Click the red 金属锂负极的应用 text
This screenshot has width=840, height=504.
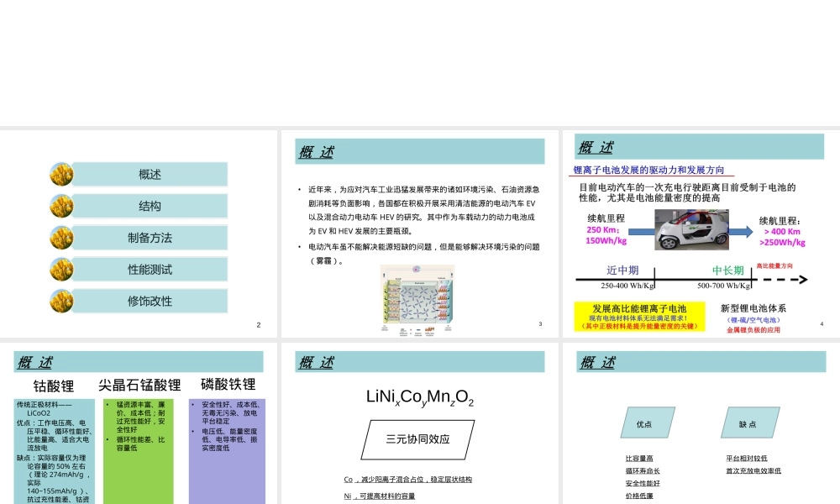(x=753, y=330)
